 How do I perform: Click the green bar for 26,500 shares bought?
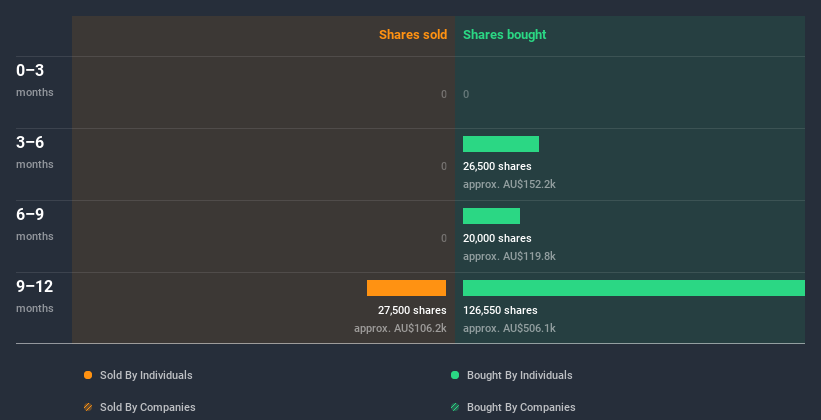click(x=501, y=144)
